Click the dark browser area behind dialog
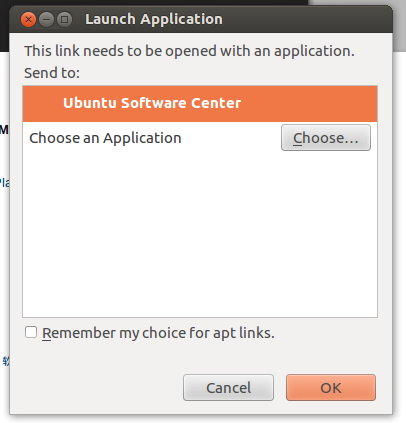The image size is (406, 423). point(5,26)
